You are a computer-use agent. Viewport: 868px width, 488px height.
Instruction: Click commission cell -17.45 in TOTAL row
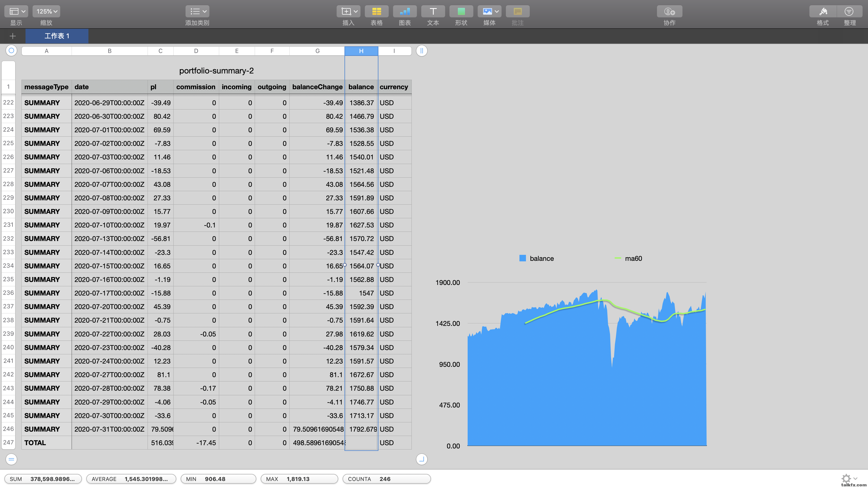coord(196,442)
